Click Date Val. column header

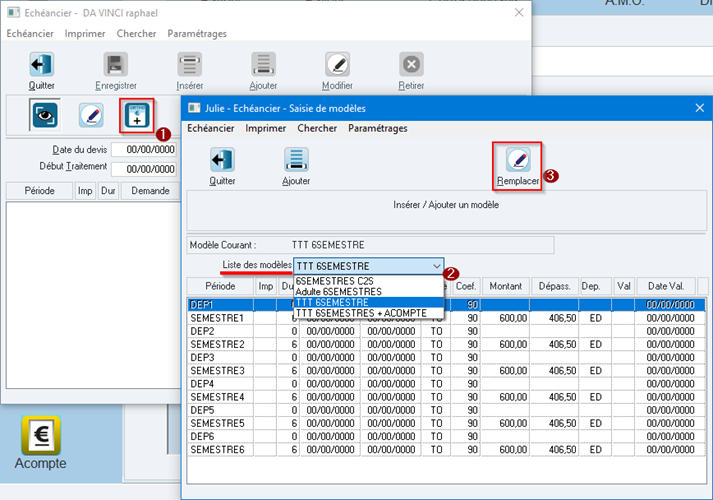click(666, 286)
